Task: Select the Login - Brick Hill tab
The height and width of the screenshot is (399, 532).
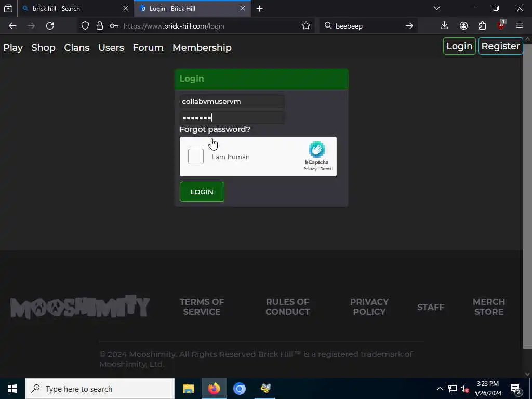Action: pyautogui.click(x=192, y=8)
